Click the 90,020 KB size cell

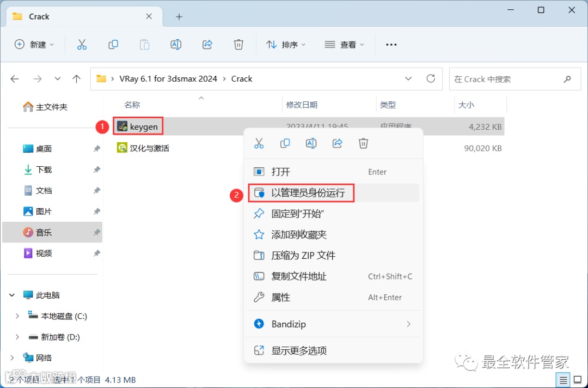tap(483, 148)
